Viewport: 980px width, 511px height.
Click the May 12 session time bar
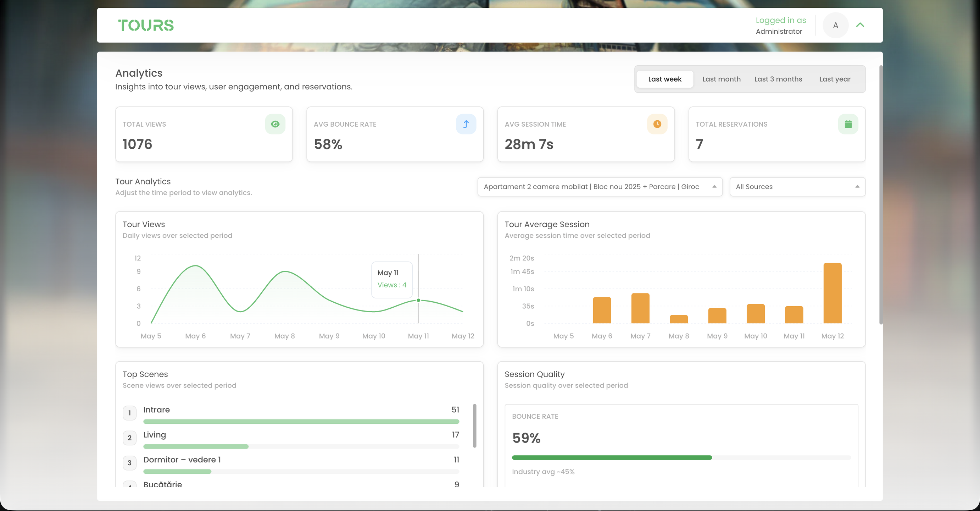click(x=833, y=293)
